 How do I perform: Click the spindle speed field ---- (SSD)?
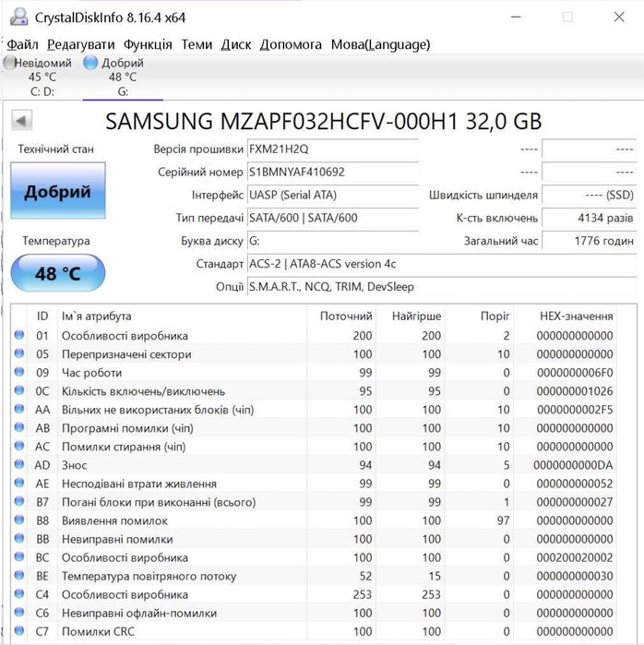pyautogui.click(x=590, y=195)
